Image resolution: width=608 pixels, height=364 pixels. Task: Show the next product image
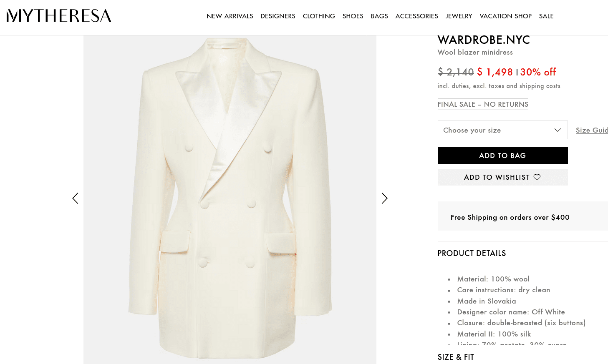tap(384, 198)
